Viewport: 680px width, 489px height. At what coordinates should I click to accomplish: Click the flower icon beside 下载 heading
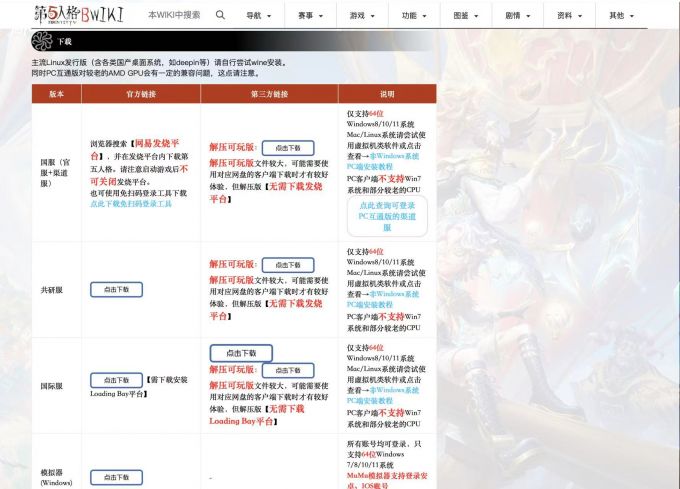pyautogui.click(x=42, y=42)
